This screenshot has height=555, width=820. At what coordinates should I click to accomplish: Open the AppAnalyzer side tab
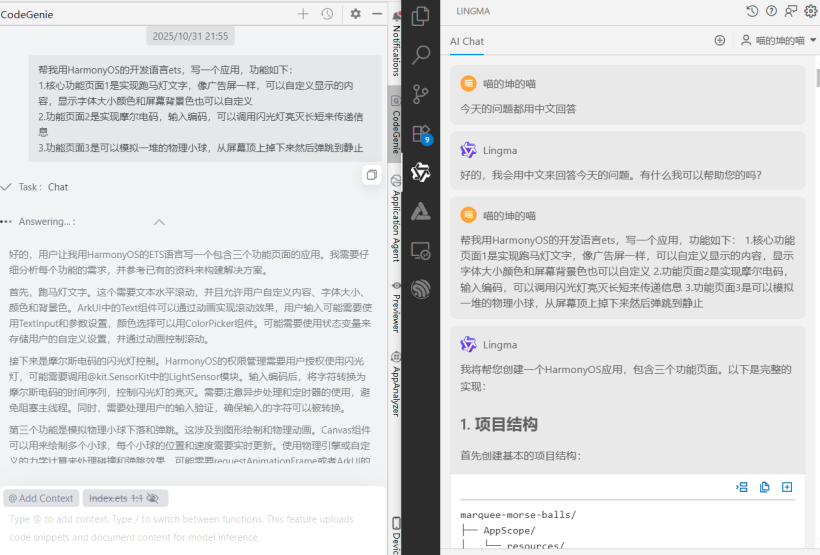click(x=396, y=384)
